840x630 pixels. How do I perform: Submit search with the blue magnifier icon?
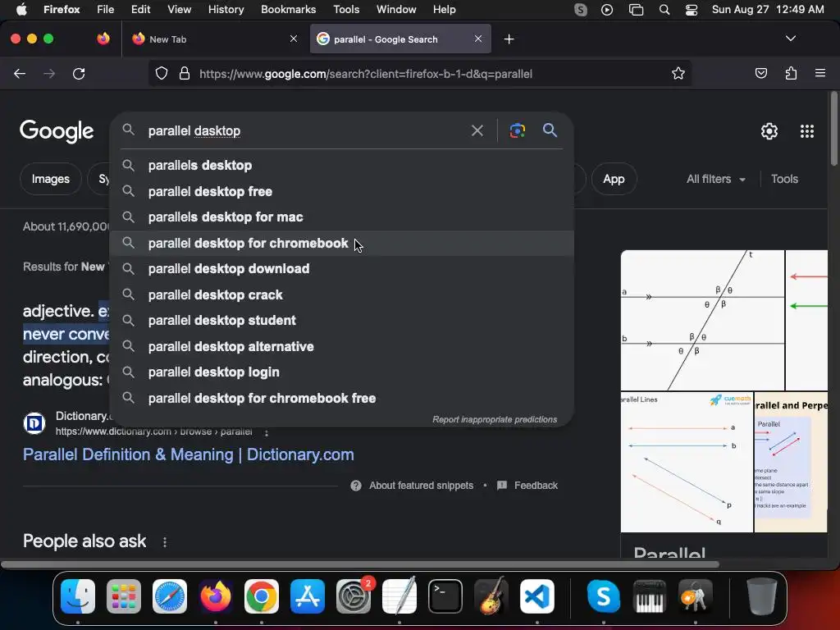(550, 130)
